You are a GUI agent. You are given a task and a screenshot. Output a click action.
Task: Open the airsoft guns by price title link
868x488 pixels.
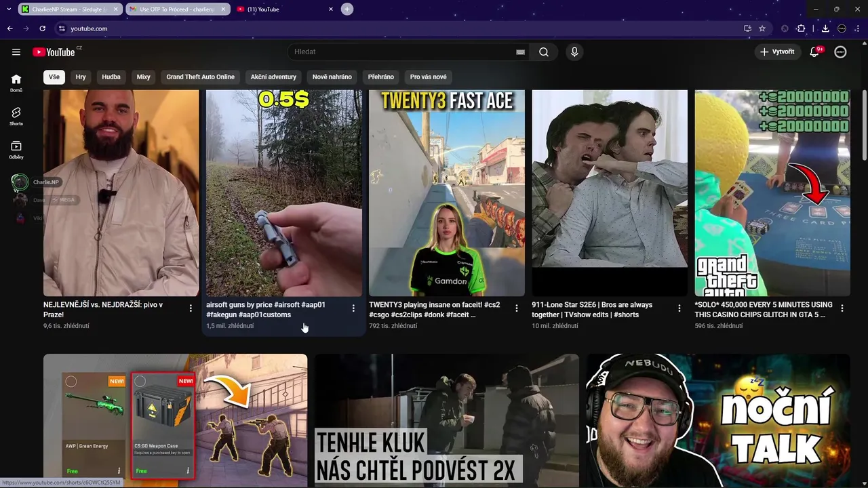(266, 310)
